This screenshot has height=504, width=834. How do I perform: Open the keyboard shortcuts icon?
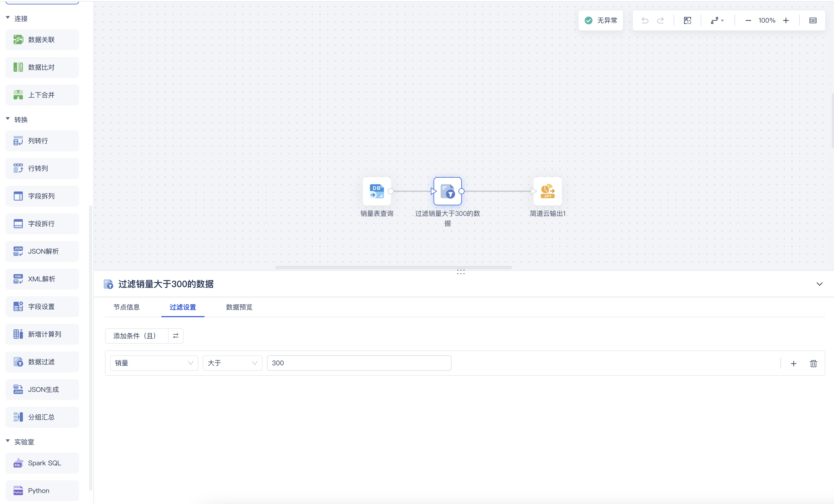pyautogui.click(x=813, y=20)
